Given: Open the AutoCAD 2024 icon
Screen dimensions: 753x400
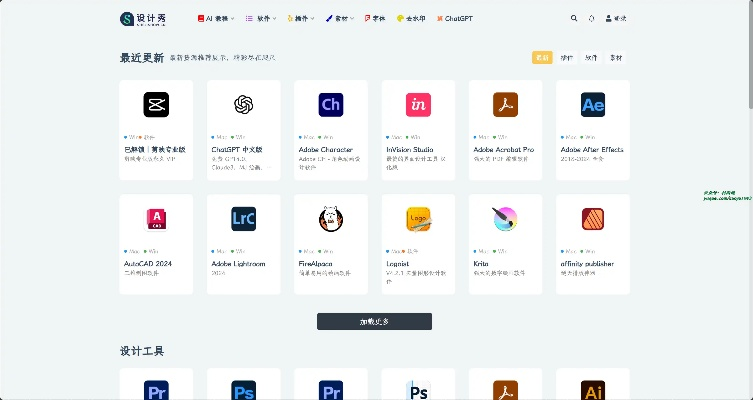Looking at the screenshot, I should [155, 219].
